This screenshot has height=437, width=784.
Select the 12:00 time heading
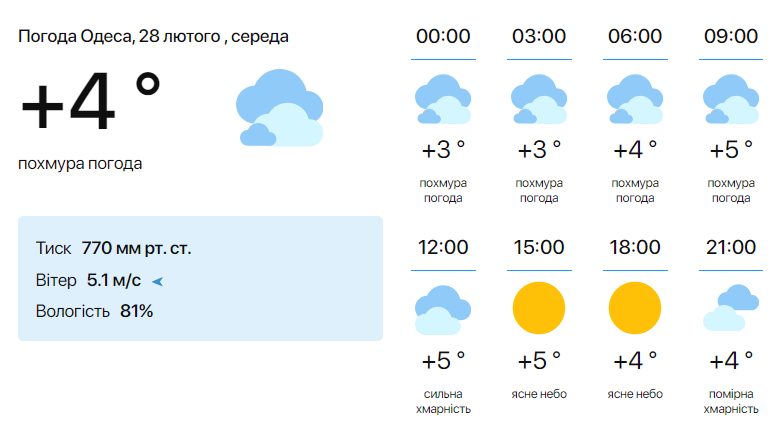(443, 247)
